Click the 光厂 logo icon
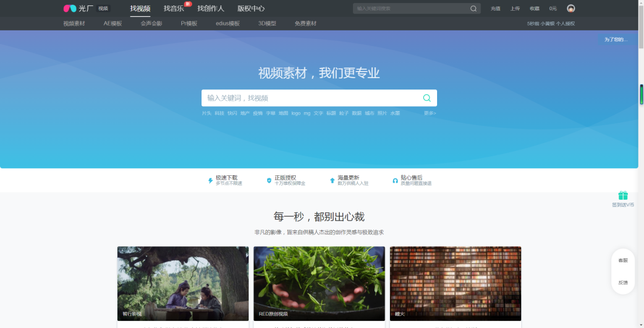644x328 pixels. [x=70, y=8]
